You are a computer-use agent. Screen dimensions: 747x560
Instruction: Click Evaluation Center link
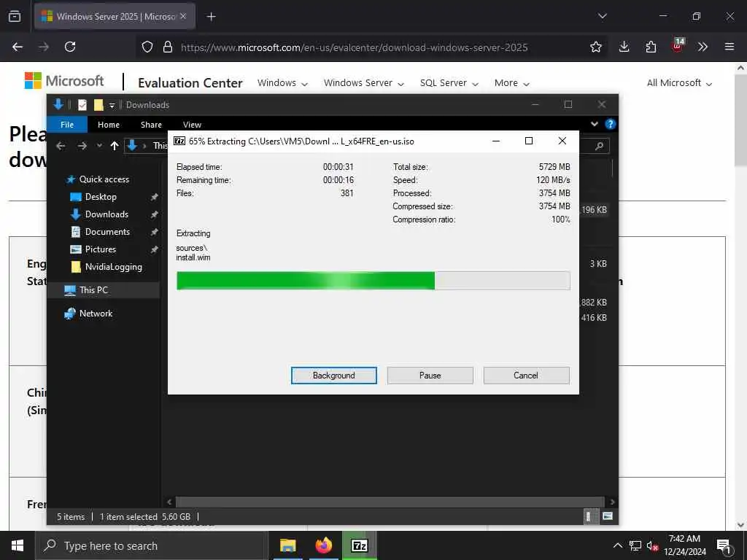coord(190,83)
